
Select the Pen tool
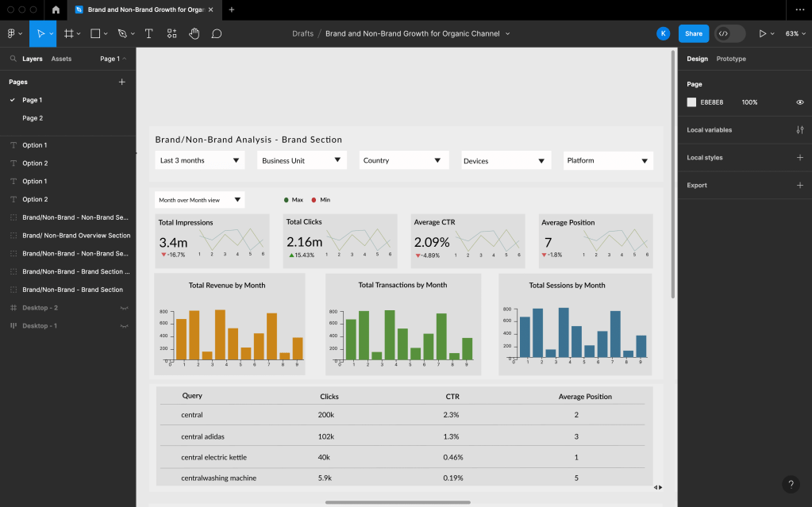click(122, 33)
